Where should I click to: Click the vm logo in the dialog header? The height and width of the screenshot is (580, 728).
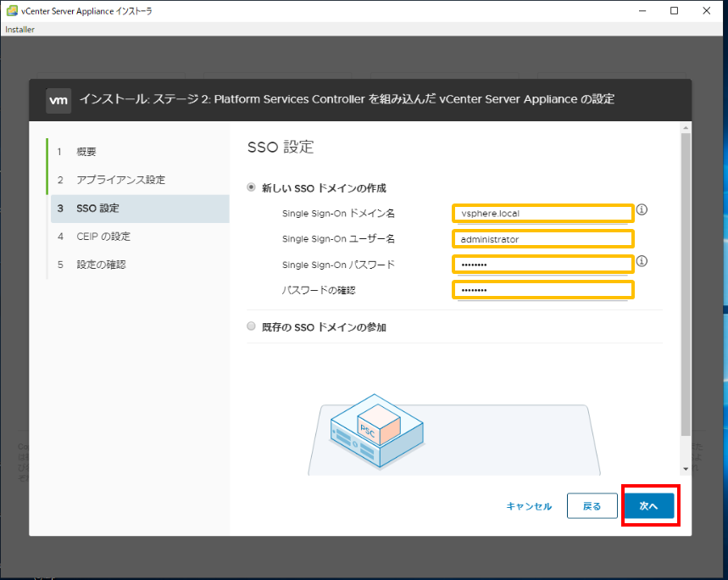click(58, 100)
